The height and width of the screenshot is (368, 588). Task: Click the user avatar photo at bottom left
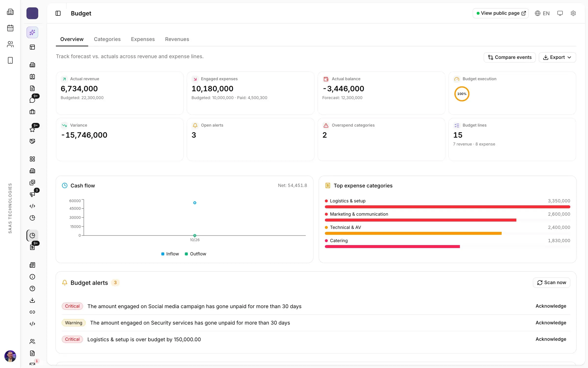tap(10, 356)
